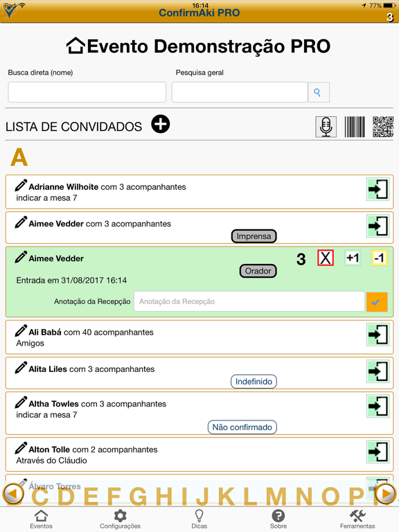Check in Ali Babá with entry icon
Viewport: 399px width, 532px height.
tap(378, 335)
